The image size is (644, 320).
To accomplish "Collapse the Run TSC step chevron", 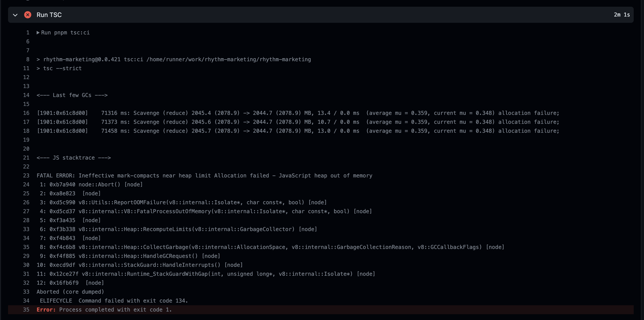I will click(15, 15).
